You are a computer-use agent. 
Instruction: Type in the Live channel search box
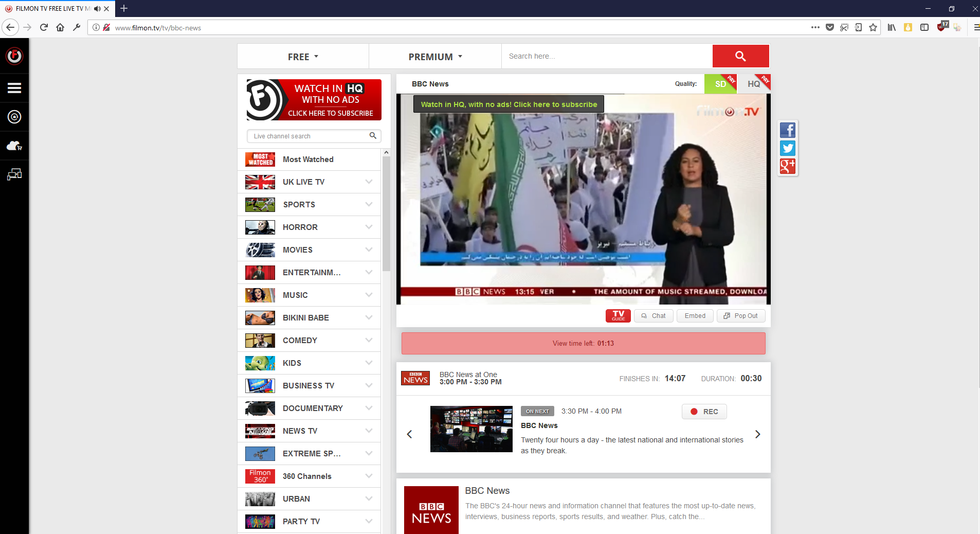coord(308,136)
